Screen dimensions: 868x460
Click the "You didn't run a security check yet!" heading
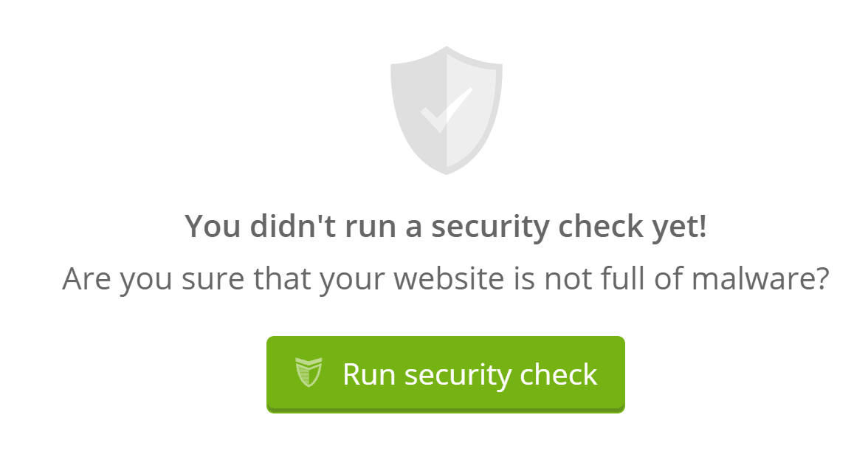coord(446,226)
